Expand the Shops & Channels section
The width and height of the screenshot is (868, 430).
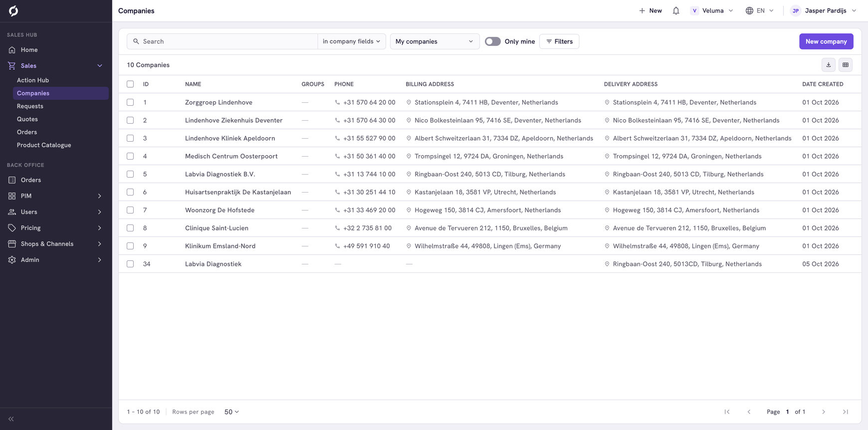(x=56, y=244)
